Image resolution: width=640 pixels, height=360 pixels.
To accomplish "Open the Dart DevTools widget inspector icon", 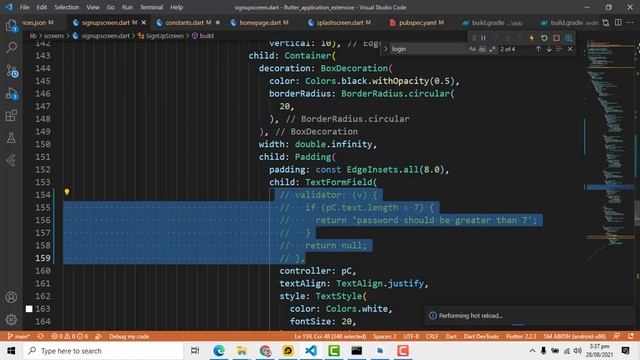I will 569,38.
